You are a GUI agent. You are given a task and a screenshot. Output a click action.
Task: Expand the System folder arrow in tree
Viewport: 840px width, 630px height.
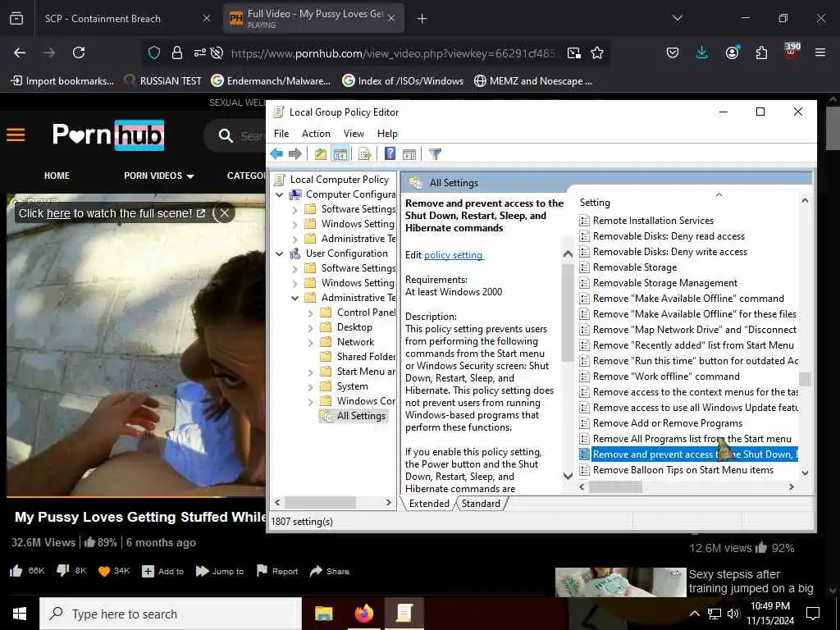tap(310, 387)
